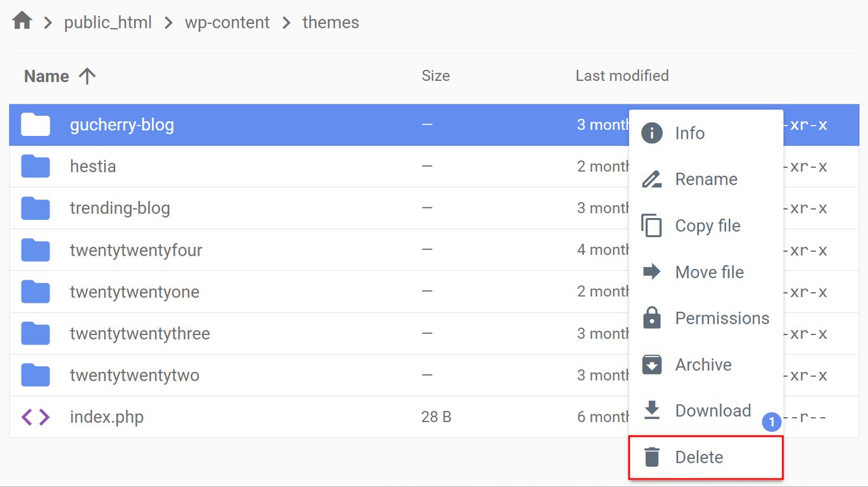The height and width of the screenshot is (487, 868).
Task: Navigate to wp-content via breadcrumb link
Action: pyautogui.click(x=227, y=22)
